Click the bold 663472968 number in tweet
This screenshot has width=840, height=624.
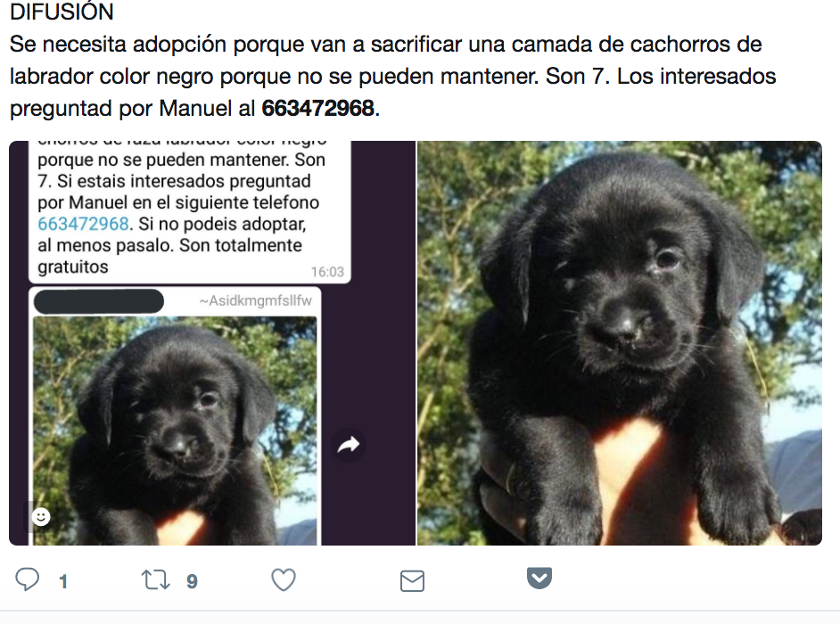(x=317, y=109)
